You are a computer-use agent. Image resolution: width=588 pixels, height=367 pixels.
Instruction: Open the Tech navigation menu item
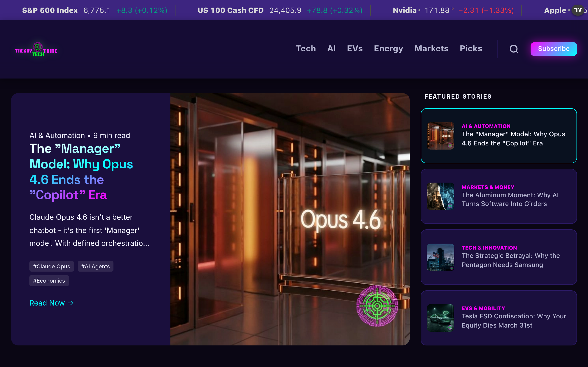(x=306, y=49)
